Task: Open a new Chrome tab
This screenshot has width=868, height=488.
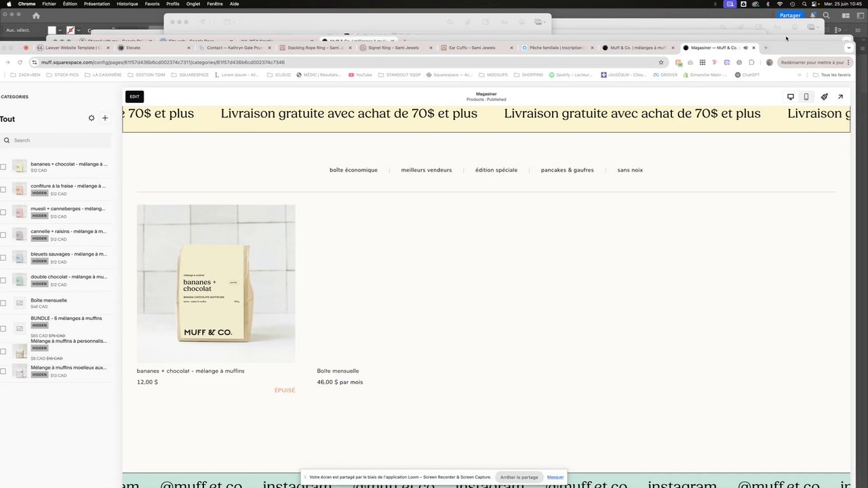Action: pyautogui.click(x=766, y=48)
